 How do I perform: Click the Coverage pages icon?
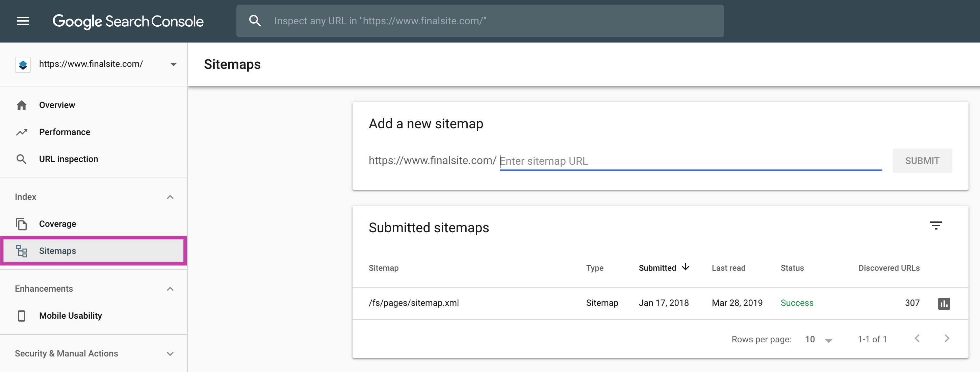tap(22, 224)
